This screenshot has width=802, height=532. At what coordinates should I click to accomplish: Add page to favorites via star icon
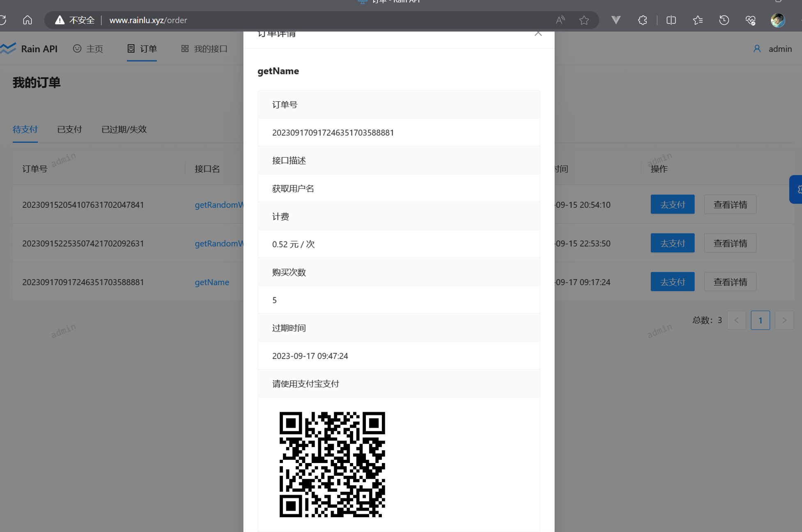click(584, 20)
